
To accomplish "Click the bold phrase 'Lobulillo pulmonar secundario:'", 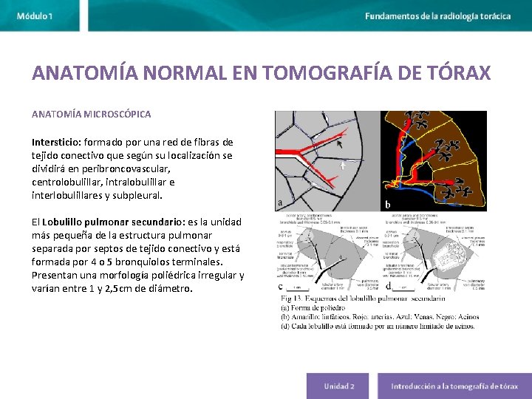I will 114,222.
